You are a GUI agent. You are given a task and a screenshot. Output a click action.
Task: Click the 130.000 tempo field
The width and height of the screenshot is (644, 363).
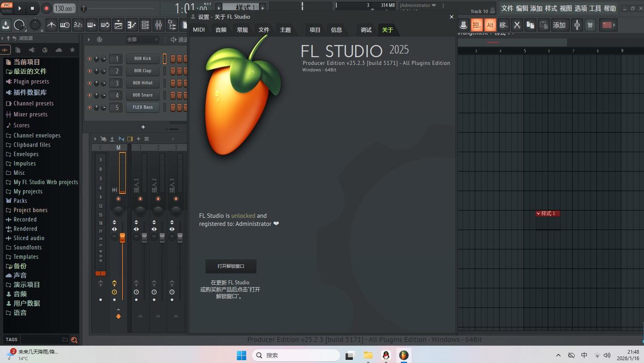pos(64,8)
